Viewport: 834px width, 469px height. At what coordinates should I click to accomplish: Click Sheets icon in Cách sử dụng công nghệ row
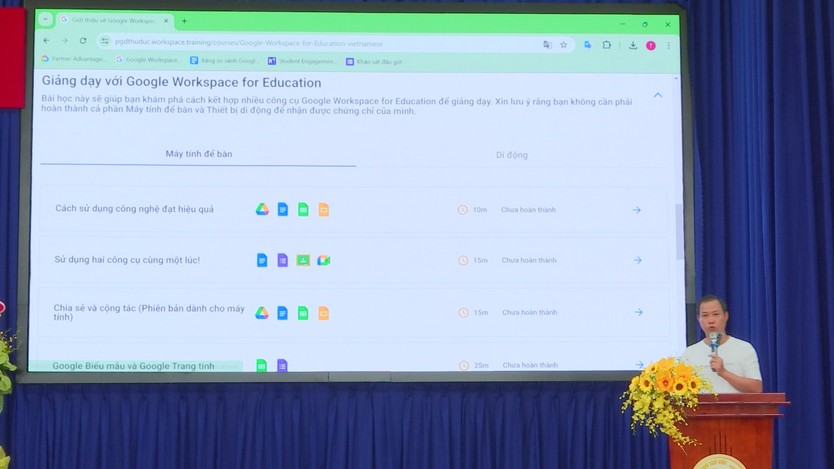[303, 210]
